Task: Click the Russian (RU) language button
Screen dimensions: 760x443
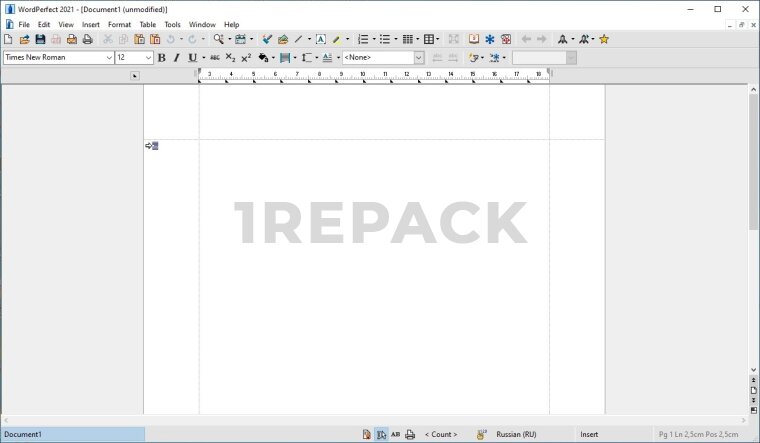Action: click(x=516, y=435)
